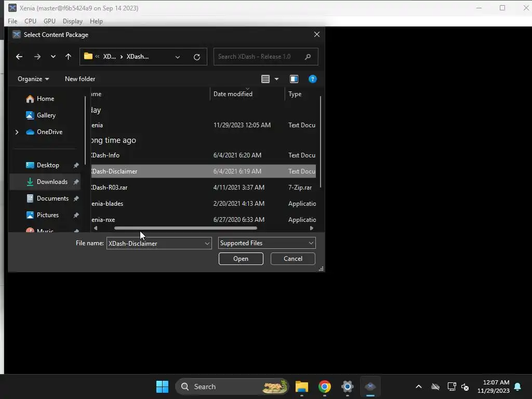This screenshot has width=532, height=399.
Task: Click the pin icon next to Downloads
Action: (76, 182)
